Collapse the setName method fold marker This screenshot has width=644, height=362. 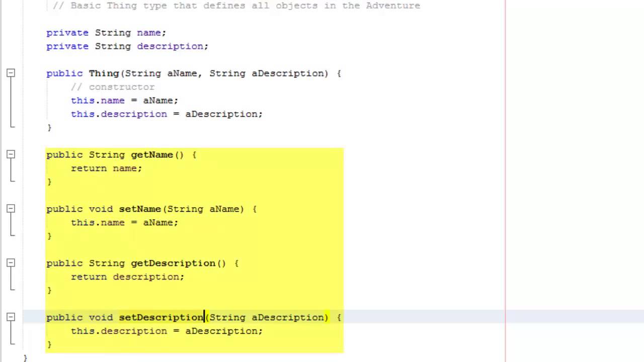[11, 209]
